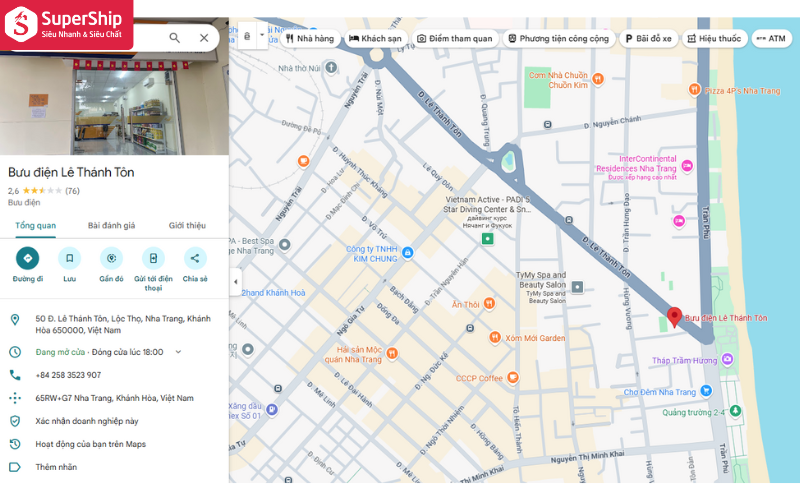Click the Công ty TNHH KIM CHUNG marker
This screenshot has width=800, height=500.
click(x=407, y=252)
